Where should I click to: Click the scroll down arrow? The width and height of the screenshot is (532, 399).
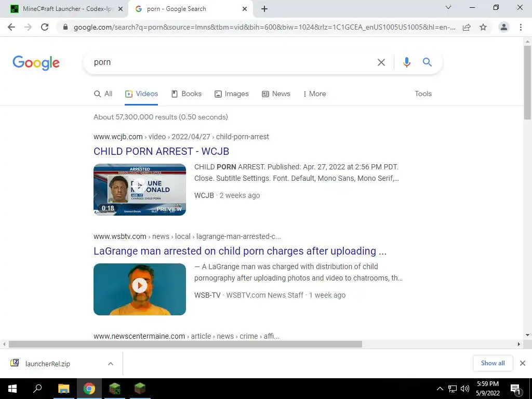click(x=528, y=335)
